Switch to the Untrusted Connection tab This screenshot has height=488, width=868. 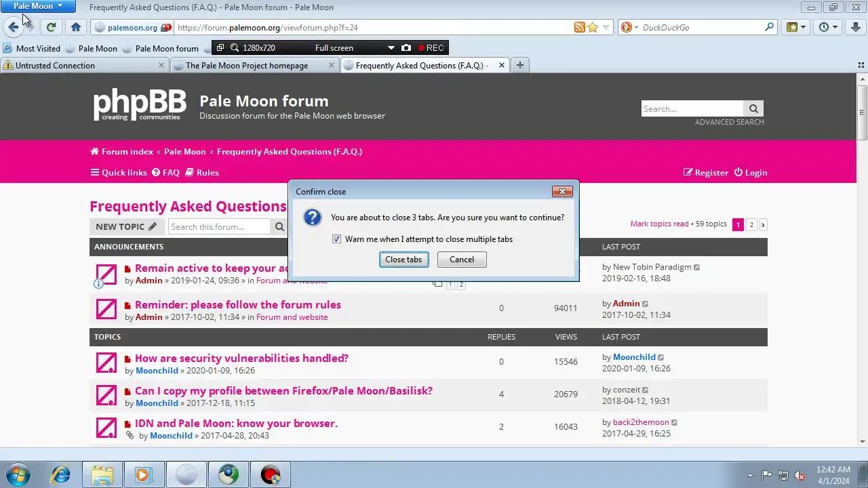click(x=84, y=66)
